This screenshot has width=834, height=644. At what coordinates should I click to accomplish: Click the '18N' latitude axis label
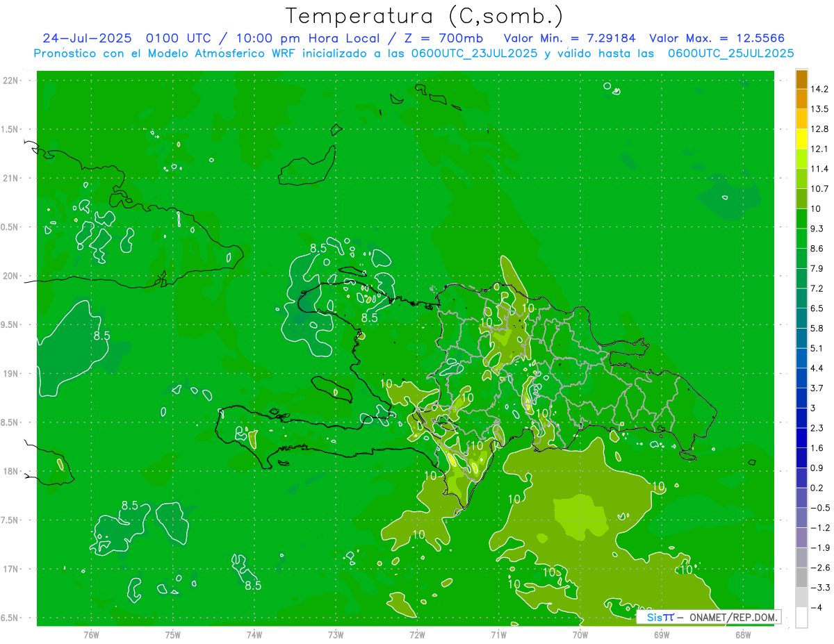(x=10, y=471)
